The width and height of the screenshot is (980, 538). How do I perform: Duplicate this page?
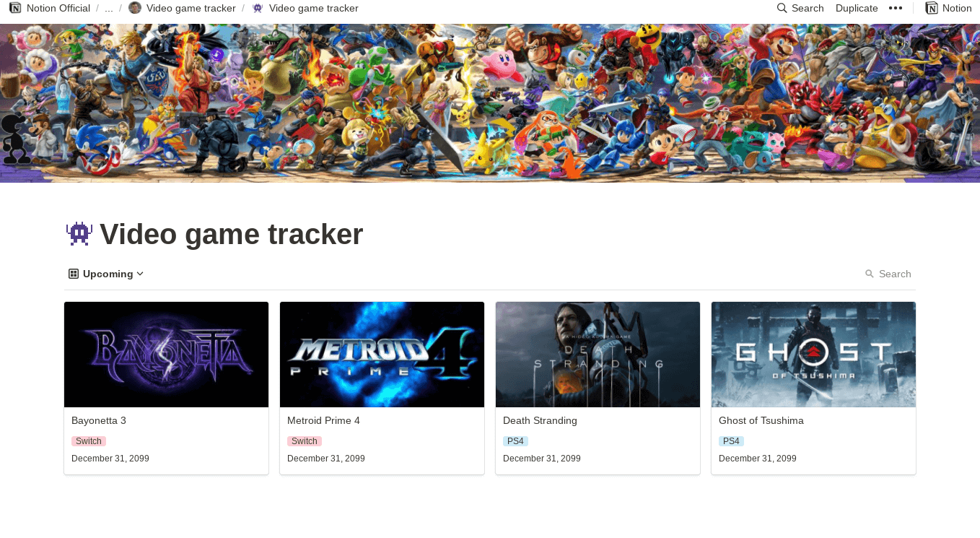[857, 8]
